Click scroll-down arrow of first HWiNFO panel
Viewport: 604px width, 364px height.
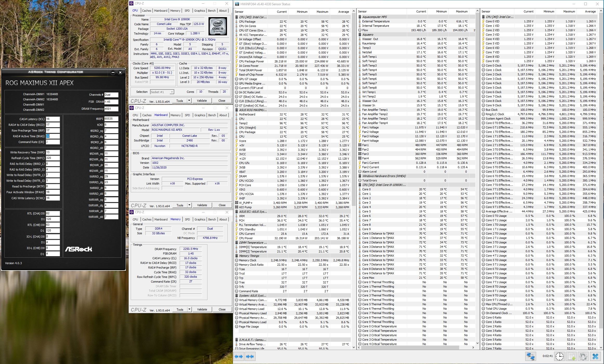tap(354, 347)
